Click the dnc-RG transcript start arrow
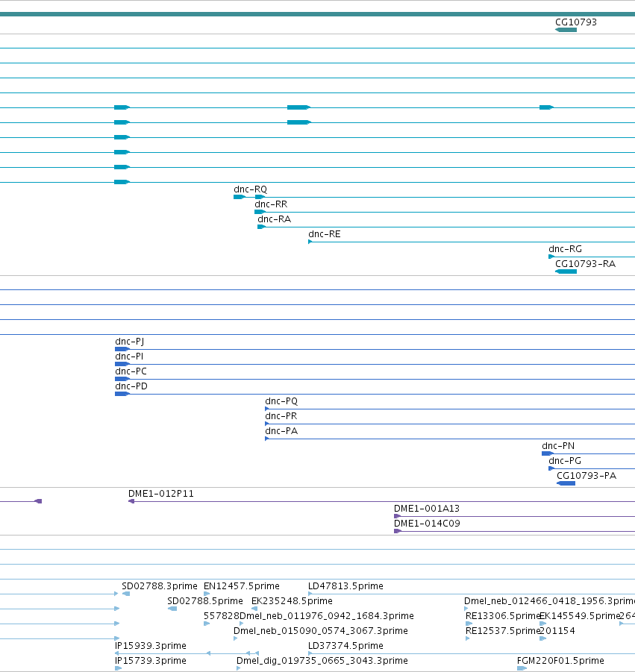Viewport: 635px width, 672px height. [551, 257]
